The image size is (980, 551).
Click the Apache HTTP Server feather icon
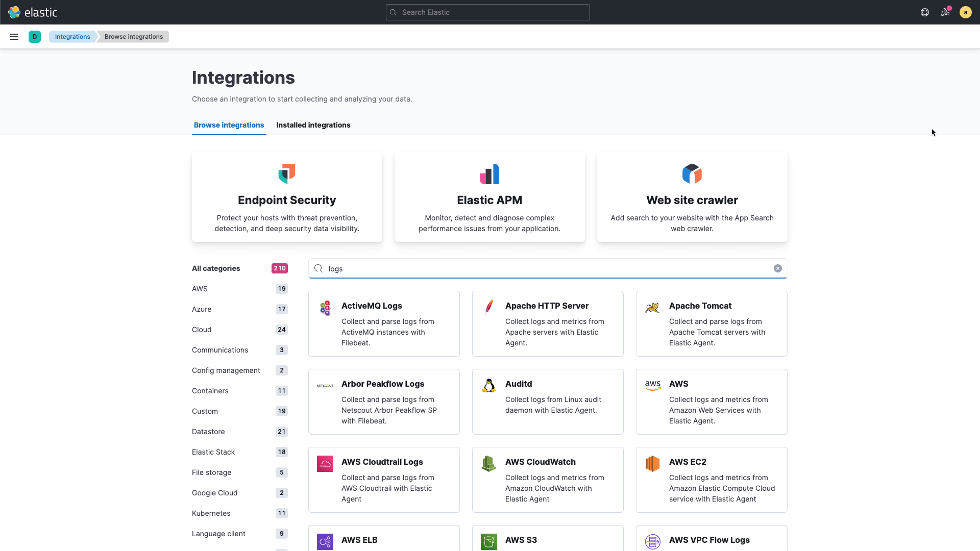tap(489, 307)
